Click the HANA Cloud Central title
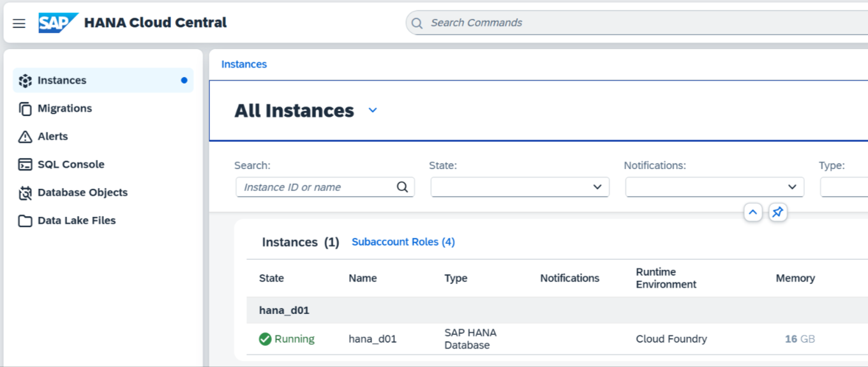Screen dimensions: 868x367 [156, 23]
